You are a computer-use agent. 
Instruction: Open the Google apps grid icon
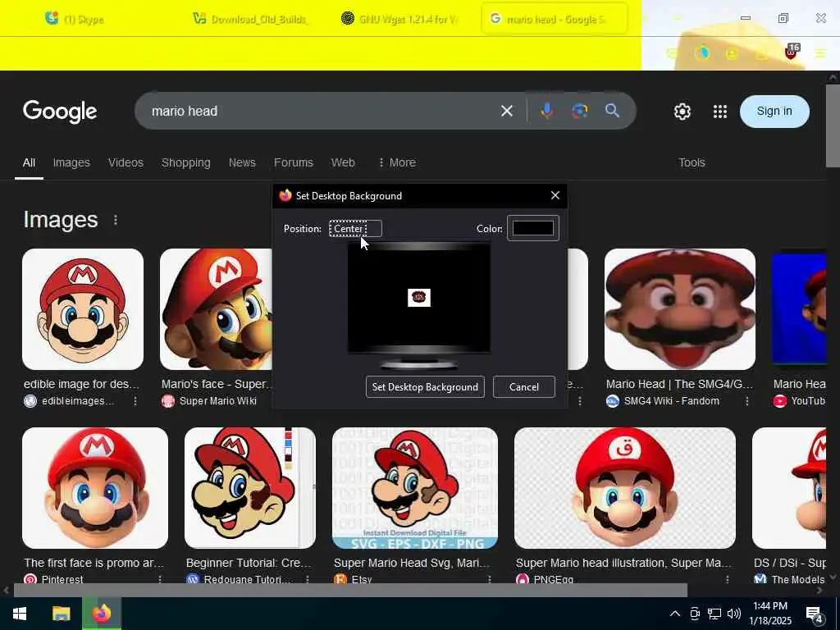coord(720,112)
